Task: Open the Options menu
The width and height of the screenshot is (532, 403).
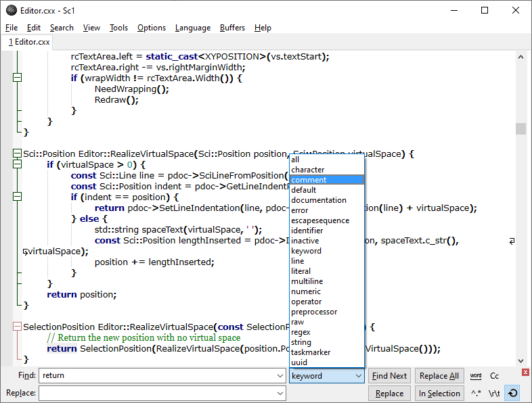Action: coord(152,28)
